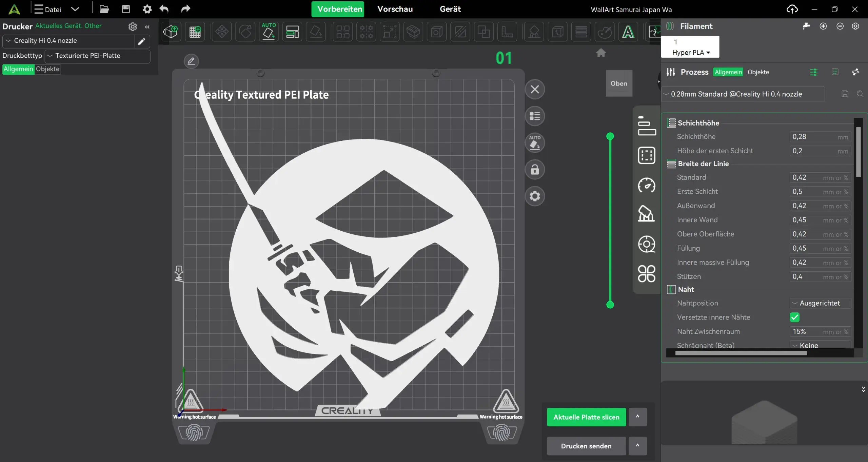Image resolution: width=868 pixels, height=462 pixels.
Task: Select the Seam painting tool
Action: click(558, 32)
